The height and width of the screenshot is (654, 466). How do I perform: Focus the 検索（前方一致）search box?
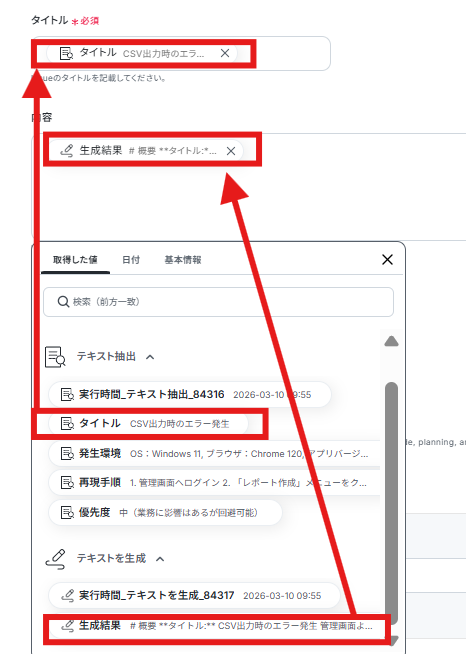[x=218, y=302]
